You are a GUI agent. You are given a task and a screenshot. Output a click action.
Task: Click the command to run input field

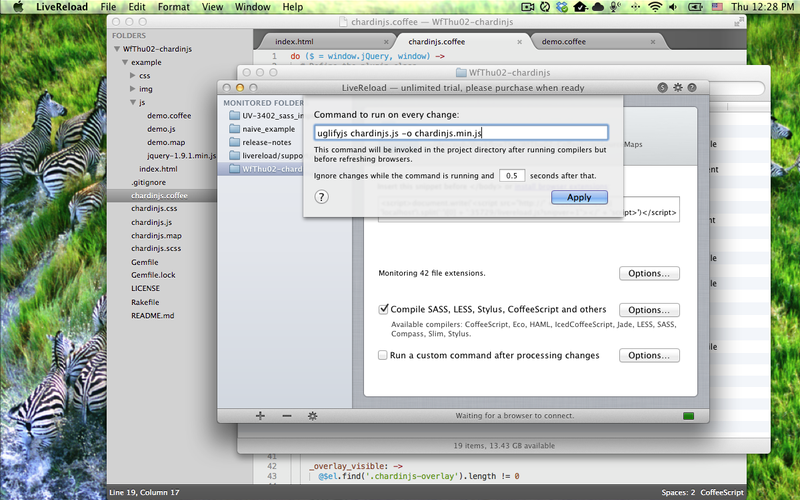pos(461,133)
